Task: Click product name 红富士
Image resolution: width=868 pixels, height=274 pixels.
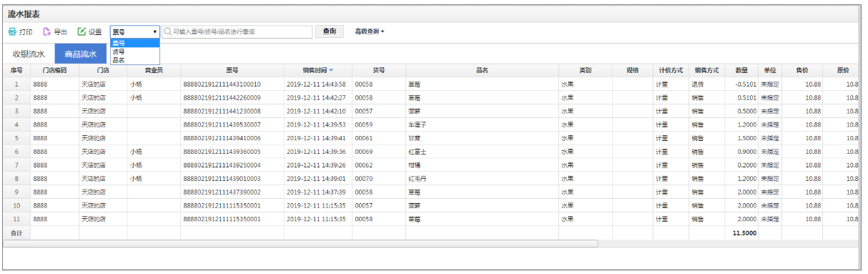Action: pos(418,152)
